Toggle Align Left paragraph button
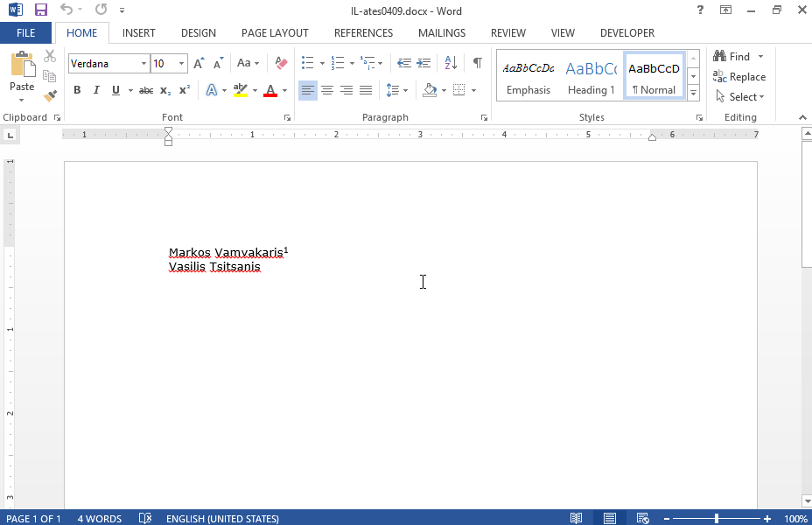Image resolution: width=812 pixels, height=525 pixels. tap(308, 91)
